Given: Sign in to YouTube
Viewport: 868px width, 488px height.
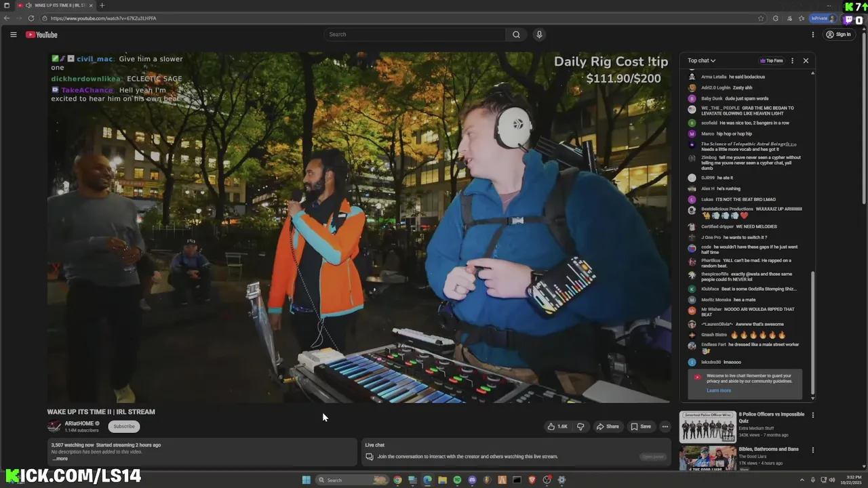Looking at the screenshot, I should point(838,35).
